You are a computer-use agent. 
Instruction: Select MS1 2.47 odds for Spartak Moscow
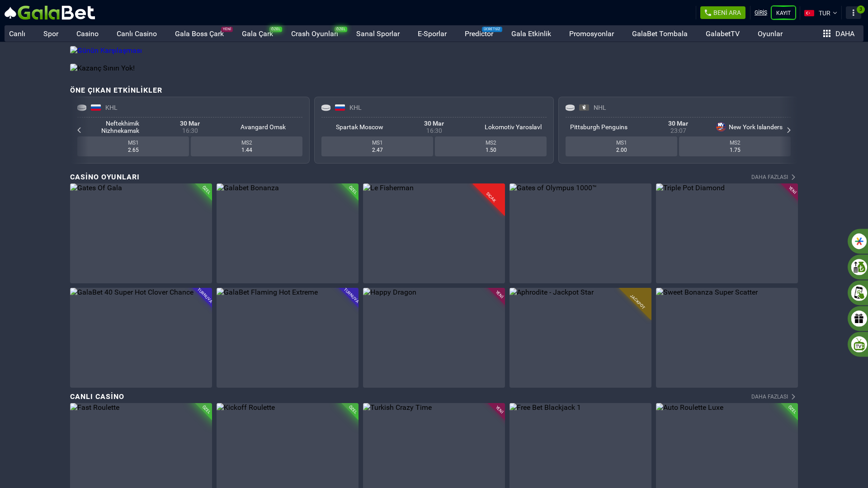[377, 146]
